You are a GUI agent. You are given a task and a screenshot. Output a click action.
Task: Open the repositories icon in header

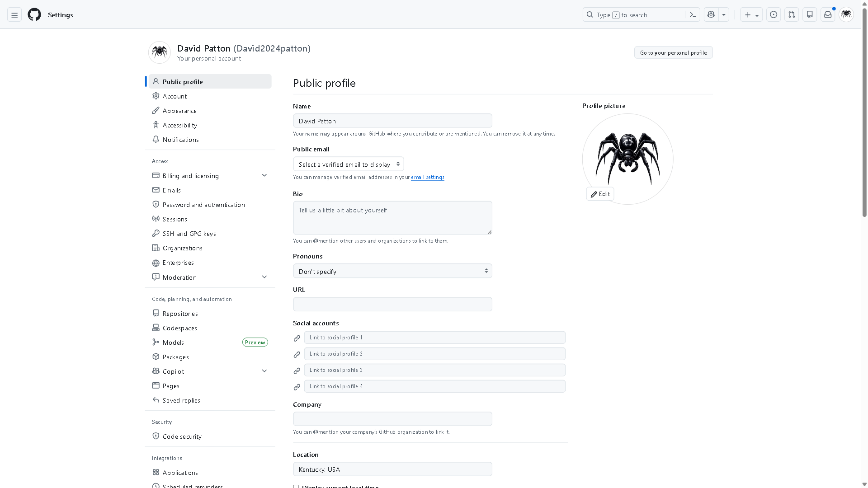coord(810,15)
